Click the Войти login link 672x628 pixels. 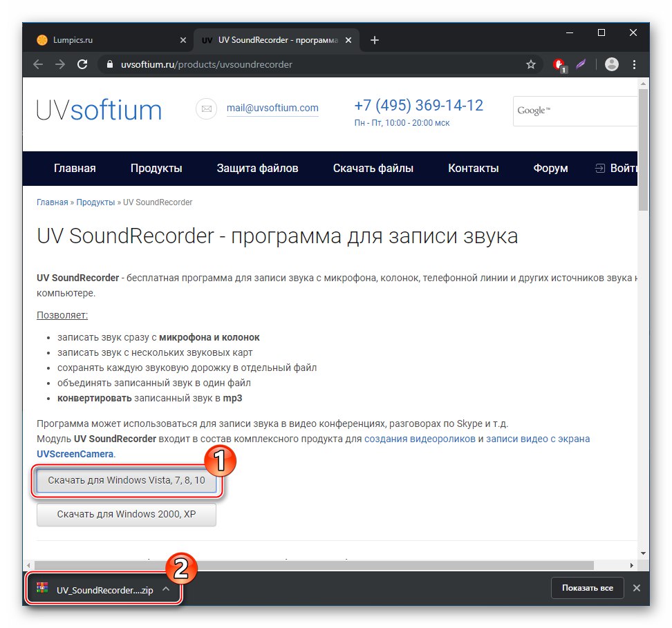[x=624, y=169]
